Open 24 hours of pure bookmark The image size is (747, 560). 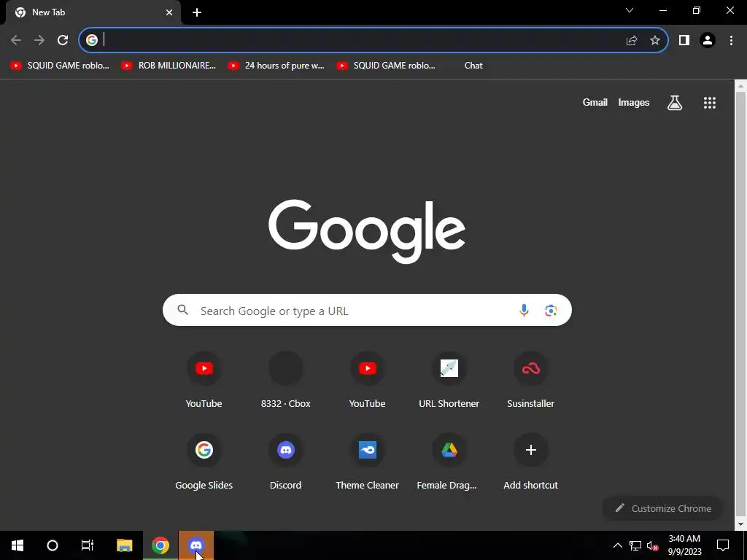[x=276, y=66]
